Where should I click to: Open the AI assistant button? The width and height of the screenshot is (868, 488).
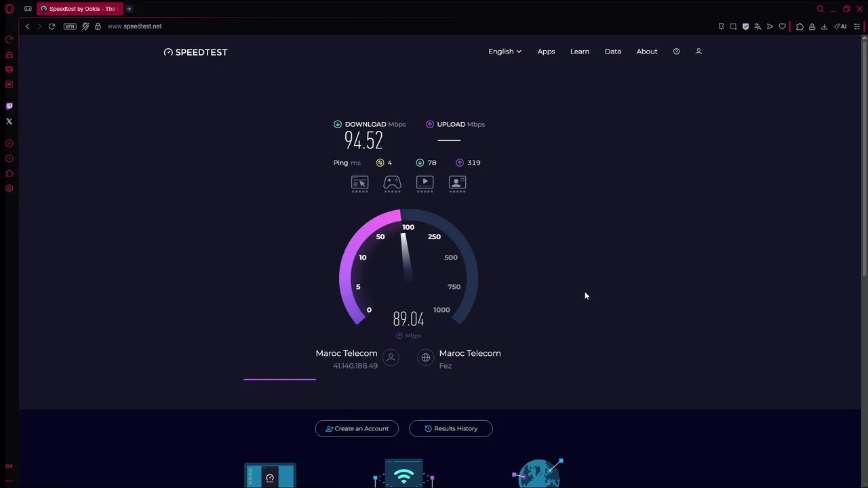841,26
